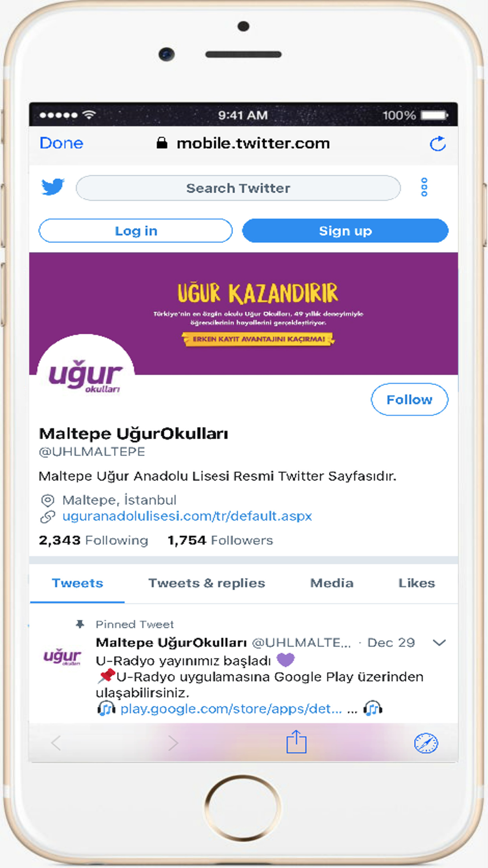Image resolution: width=488 pixels, height=868 pixels.
Task: Tap the share icon in the bottom toolbar
Action: 296,742
